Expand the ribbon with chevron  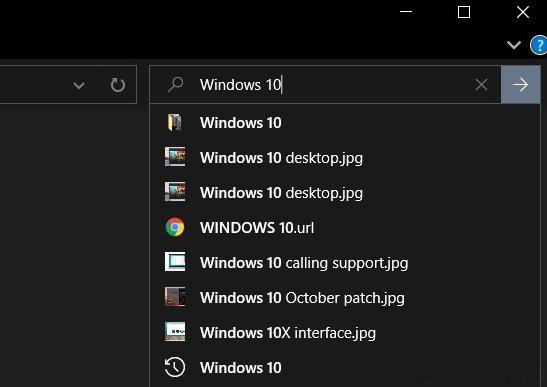click(514, 44)
